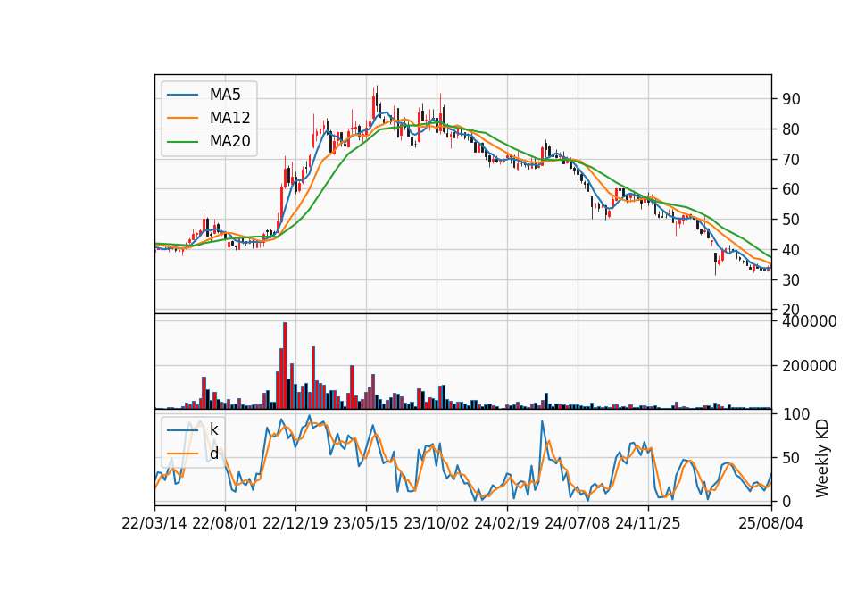Image resolution: width=857 pixels, height=616 pixels.
Task: Click the 400000 volume axis label
Action: point(810,321)
